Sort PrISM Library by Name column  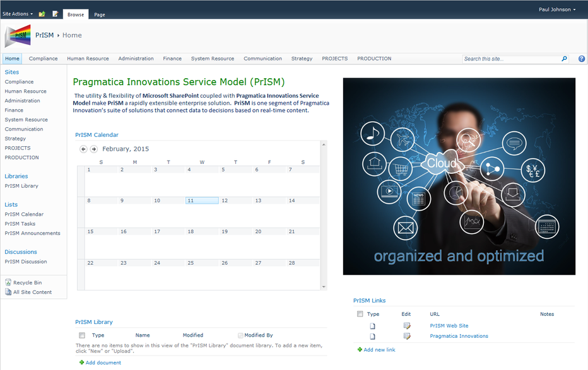143,335
